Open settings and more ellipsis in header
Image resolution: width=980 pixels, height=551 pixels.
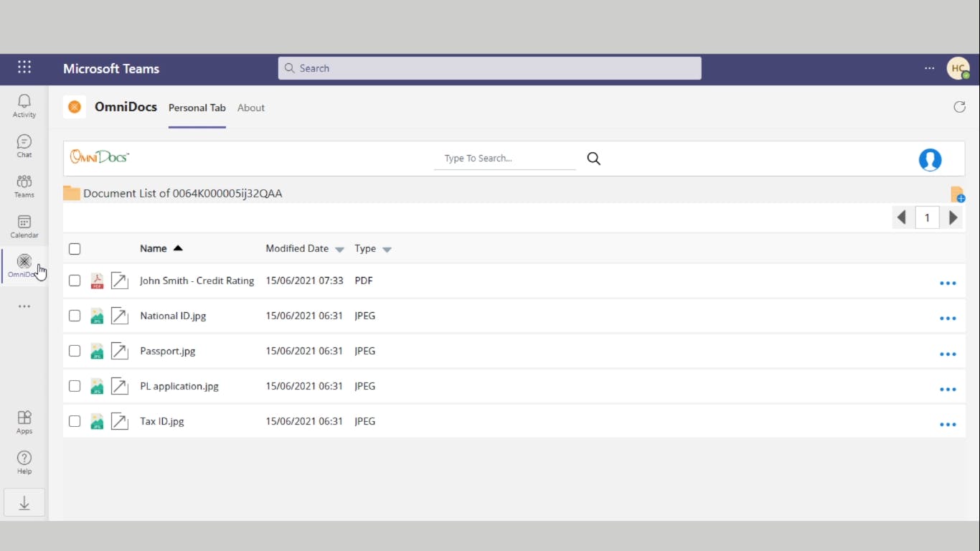[x=930, y=68]
